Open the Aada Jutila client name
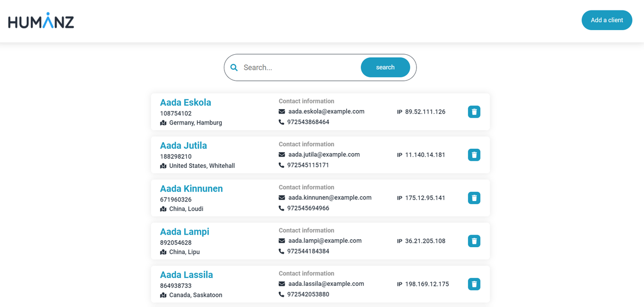Viewport: 644px width, 307px height. (184, 146)
